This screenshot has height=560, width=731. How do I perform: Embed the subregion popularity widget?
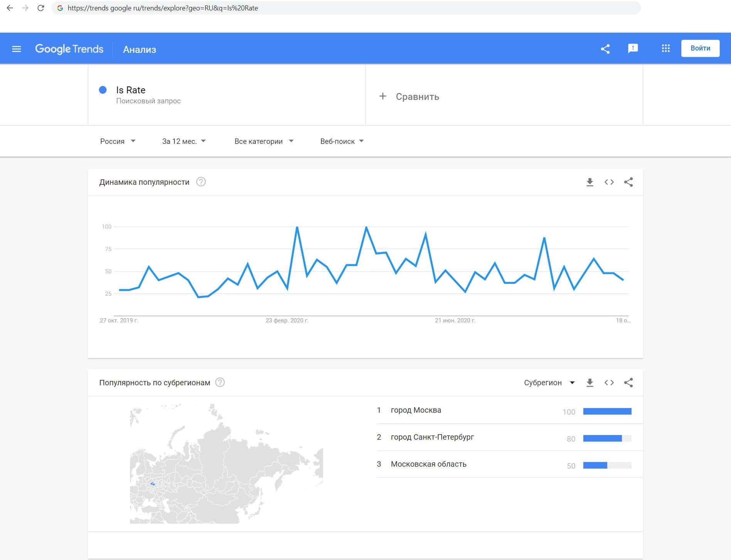point(609,383)
